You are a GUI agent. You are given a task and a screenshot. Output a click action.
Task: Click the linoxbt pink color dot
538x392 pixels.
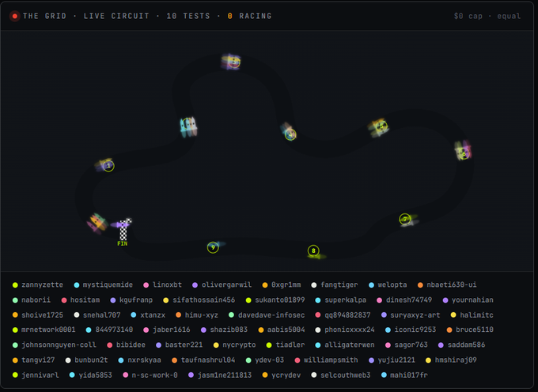[146, 285]
